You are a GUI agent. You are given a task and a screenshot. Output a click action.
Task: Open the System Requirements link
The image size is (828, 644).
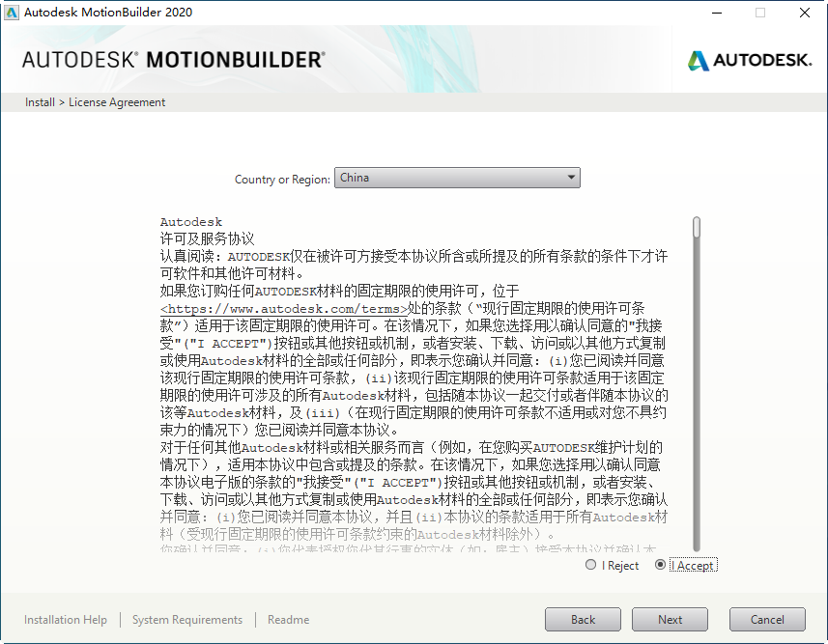[187, 620]
